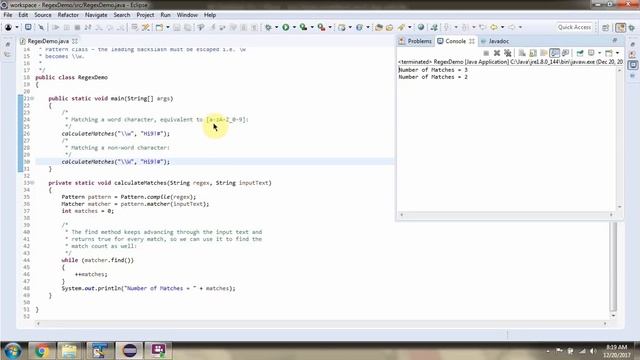The width and height of the screenshot is (640, 360).
Task: Toggle Show Console on standard output
Action: tap(554, 53)
